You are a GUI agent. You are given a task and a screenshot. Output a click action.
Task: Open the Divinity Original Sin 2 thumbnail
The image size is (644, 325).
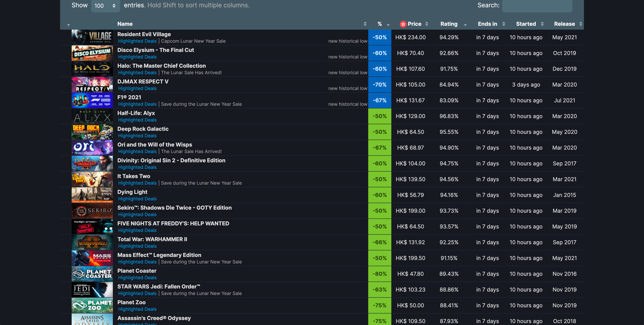[x=92, y=163]
